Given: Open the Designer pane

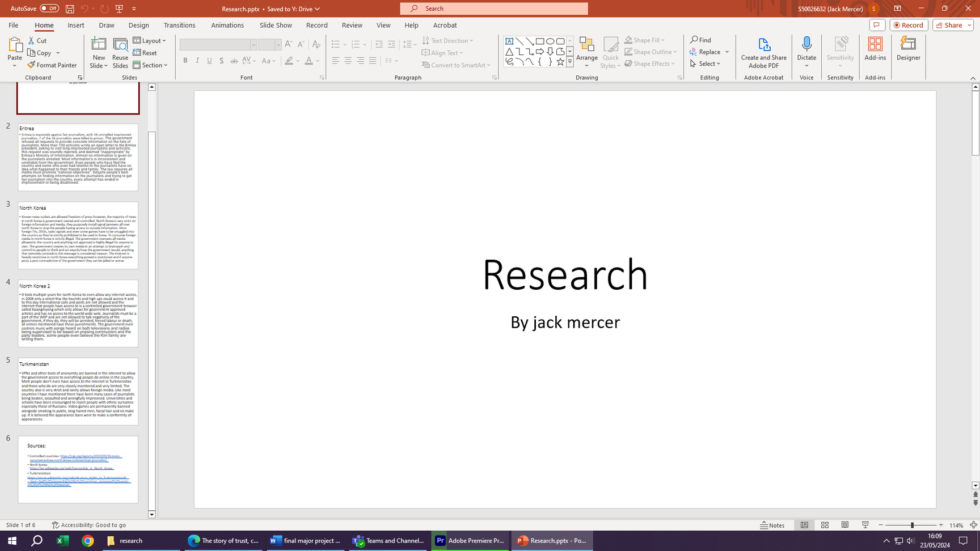Looking at the screenshot, I should 909,49.
